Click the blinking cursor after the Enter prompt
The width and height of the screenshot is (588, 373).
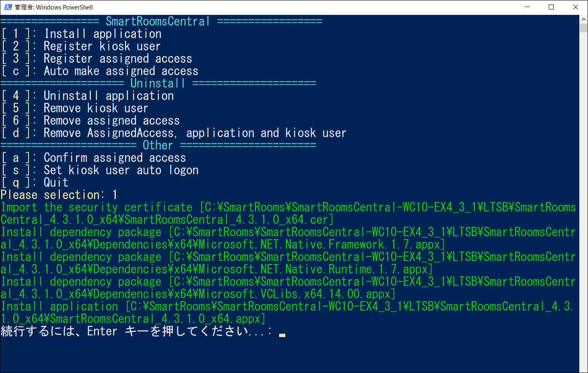coord(282,335)
